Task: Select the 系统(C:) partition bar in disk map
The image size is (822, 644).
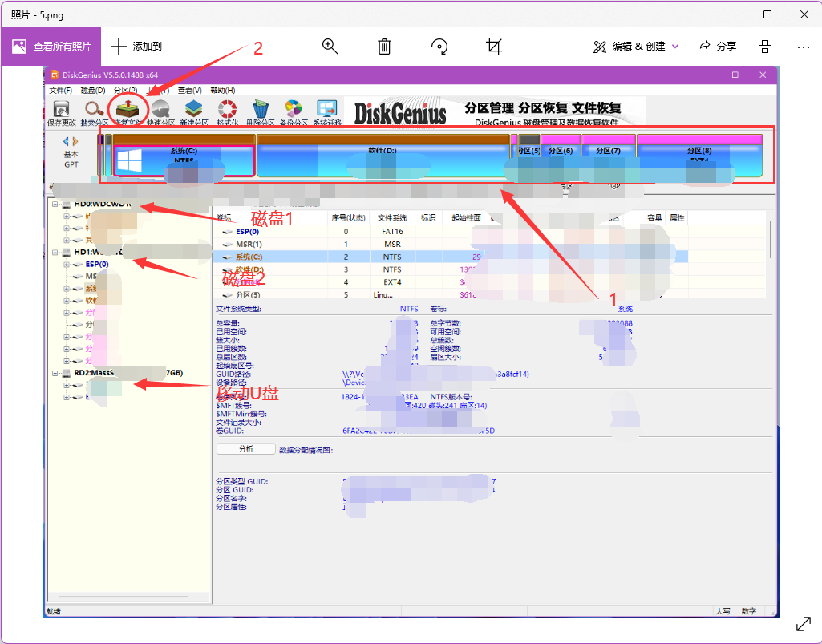Action: [x=184, y=156]
